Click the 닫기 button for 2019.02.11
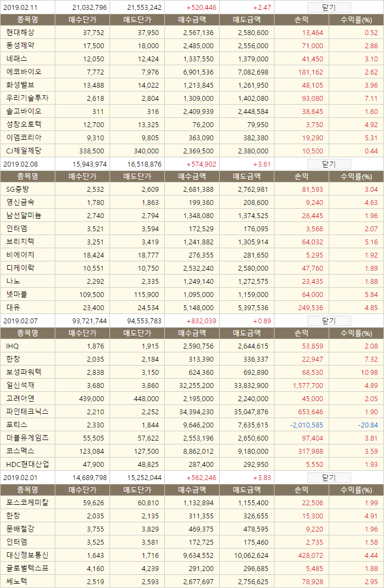The image size is (384, 588). pyautogui.click(x=329, y=7)
